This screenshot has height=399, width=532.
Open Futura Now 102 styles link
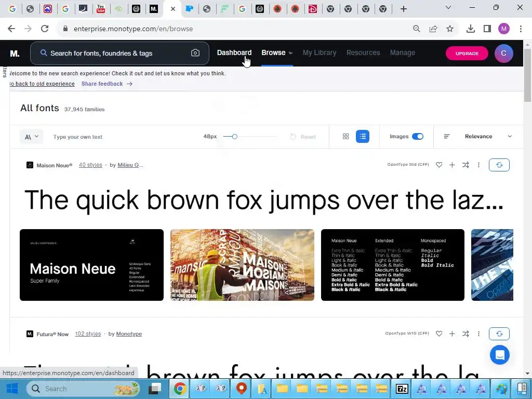click(x=88, y=334)
